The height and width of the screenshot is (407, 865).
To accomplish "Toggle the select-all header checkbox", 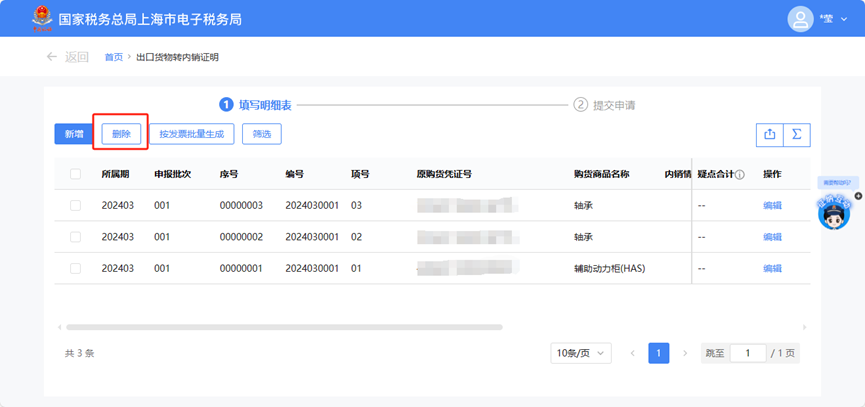I will coord(76,174).
